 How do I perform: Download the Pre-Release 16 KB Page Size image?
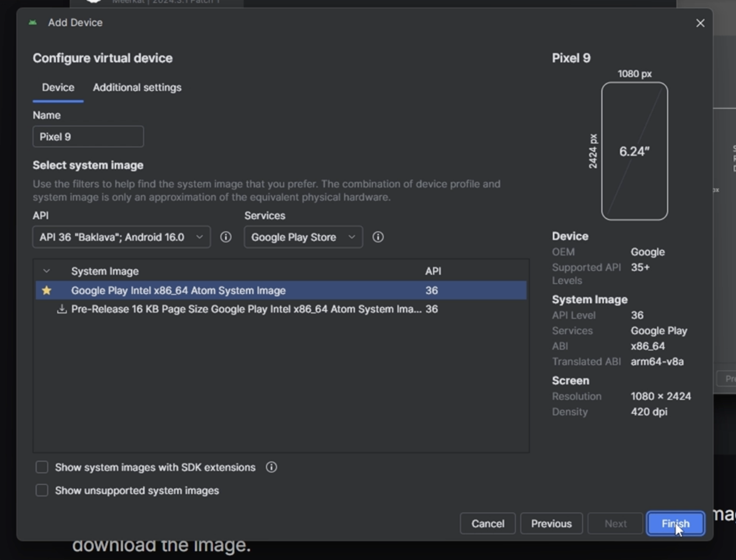click(61, 309)
